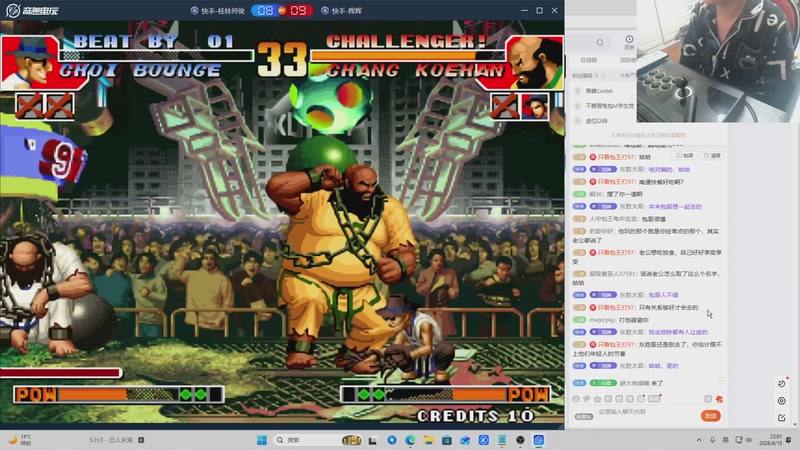Click the scroll-down arrow at panel bottom
Screen dimensions: 800x450
[x=795, y=424]
